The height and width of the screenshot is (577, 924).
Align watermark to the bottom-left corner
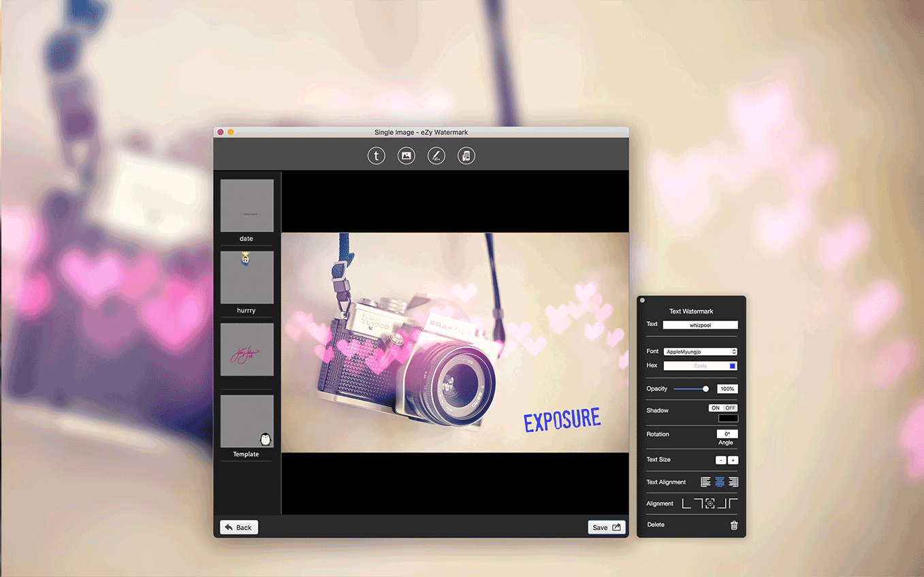(686, 504)
